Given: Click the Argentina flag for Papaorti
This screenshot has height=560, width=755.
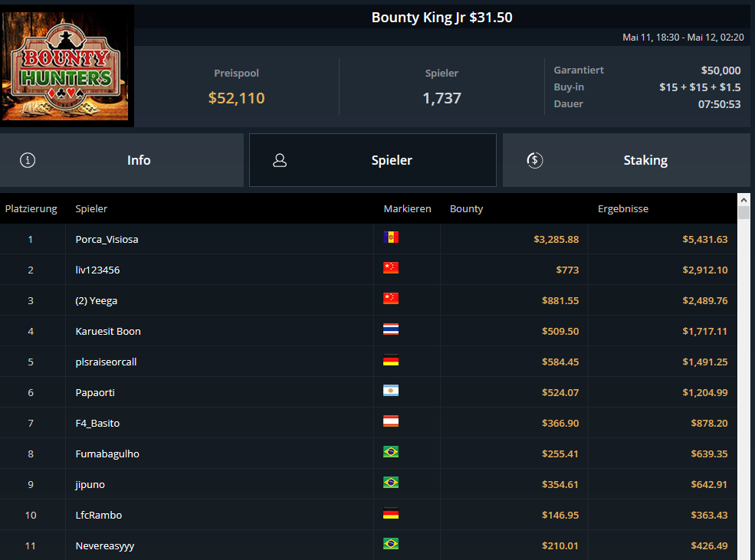Looking at the screenshot, I should pyautogui.click(x=391, y=391).
